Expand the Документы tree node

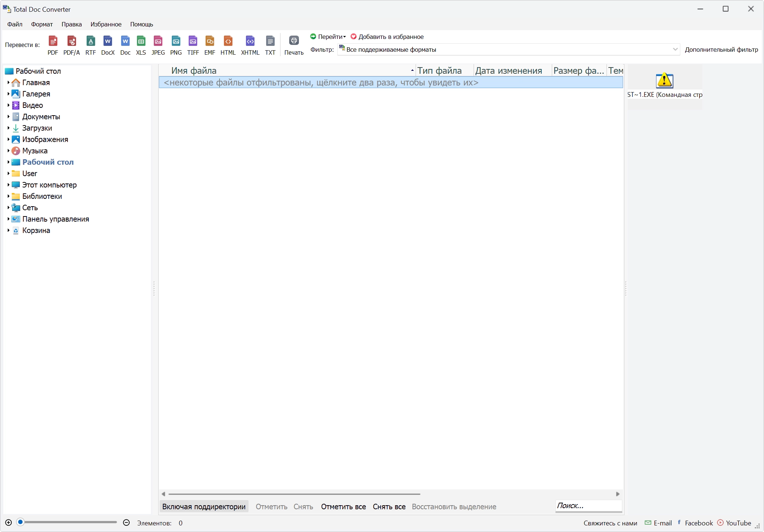[x=8, y=117]
